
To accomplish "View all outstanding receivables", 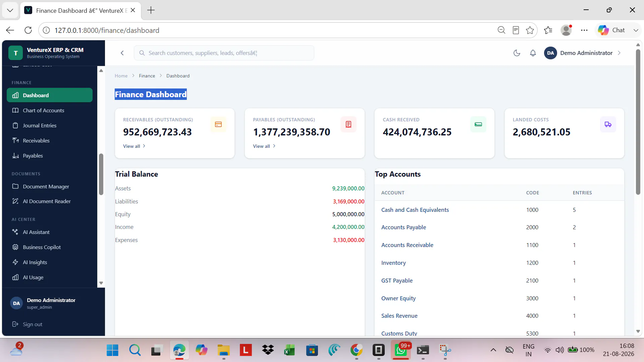I will point(134,146).
